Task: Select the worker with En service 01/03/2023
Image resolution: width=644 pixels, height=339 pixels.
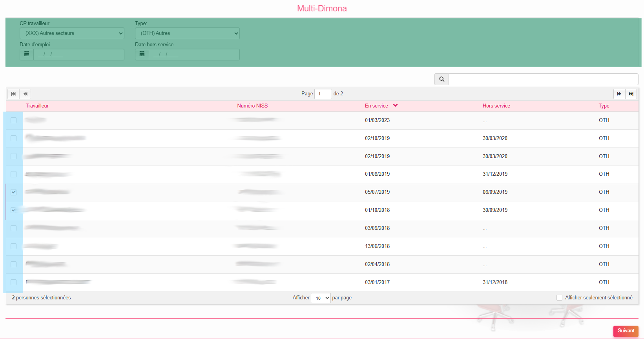Action: click(x=14, y=120)
